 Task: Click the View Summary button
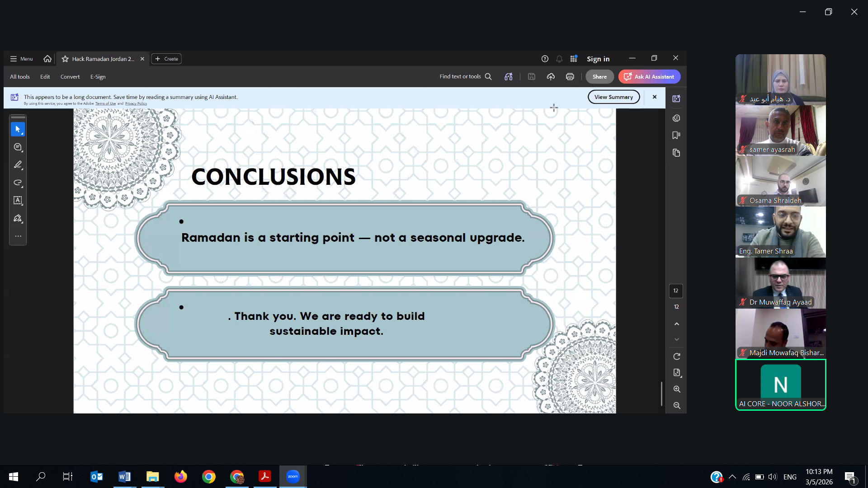coord(613,97)
